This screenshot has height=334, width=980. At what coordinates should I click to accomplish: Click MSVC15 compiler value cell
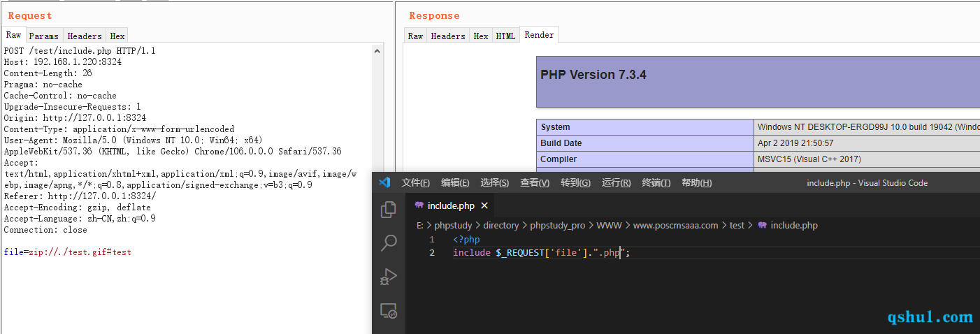click(809, 159)
